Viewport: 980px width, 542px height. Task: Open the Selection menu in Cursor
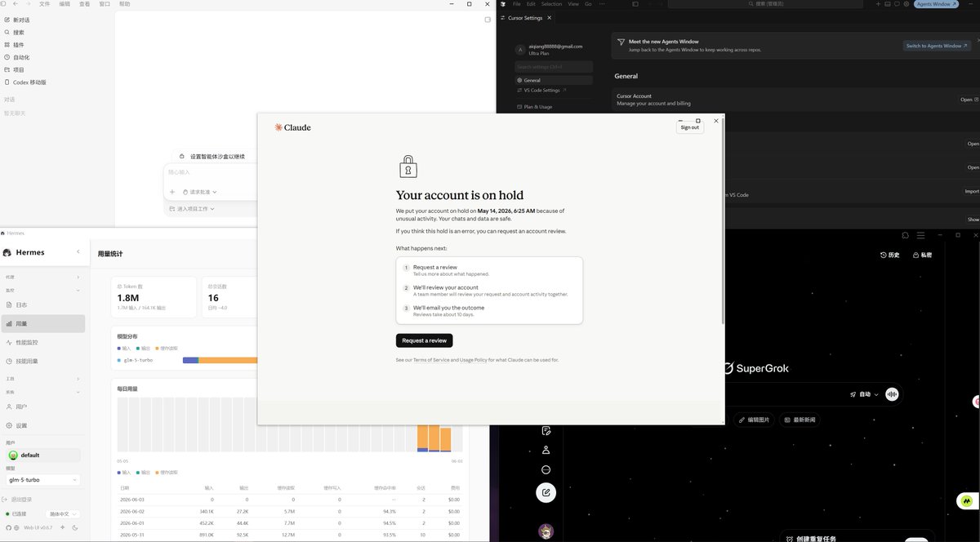(551, 4)
